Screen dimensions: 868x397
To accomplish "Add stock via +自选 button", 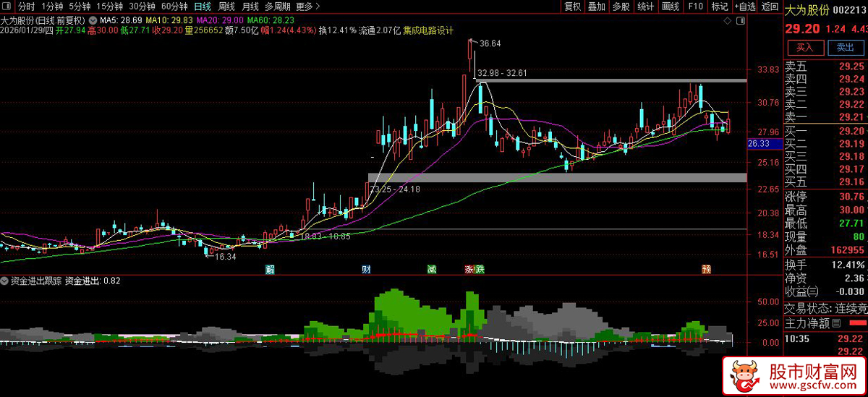I will point(745,7).
